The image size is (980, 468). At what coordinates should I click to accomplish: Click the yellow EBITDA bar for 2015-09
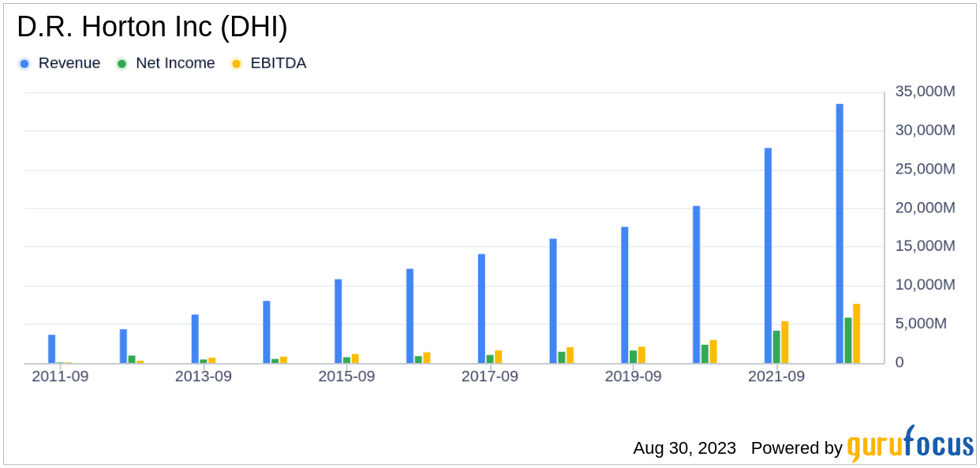pyautogui.click(x=355, y=358)
